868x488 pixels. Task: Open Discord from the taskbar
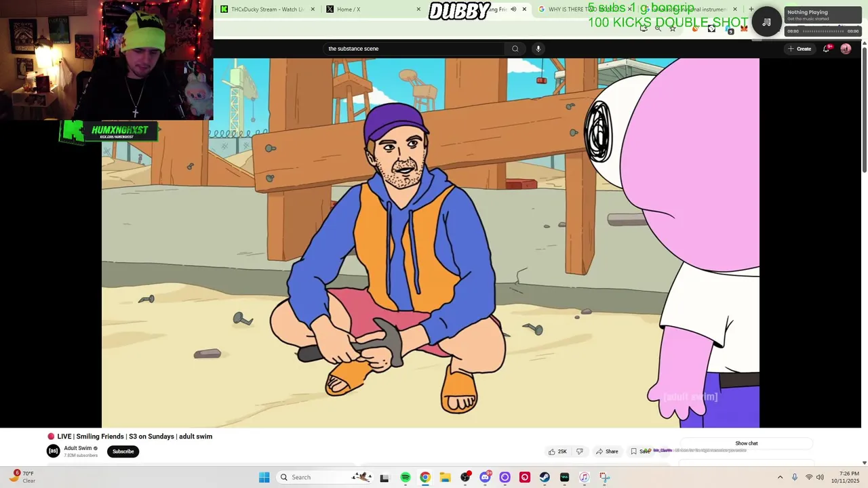click(x=485, y=477)
